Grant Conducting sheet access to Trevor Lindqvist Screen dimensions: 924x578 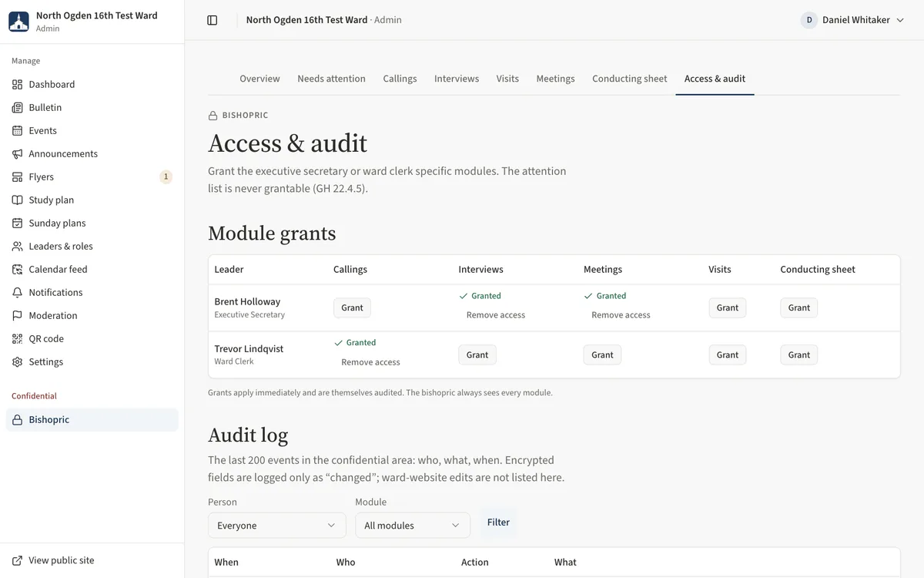[799, 355]
